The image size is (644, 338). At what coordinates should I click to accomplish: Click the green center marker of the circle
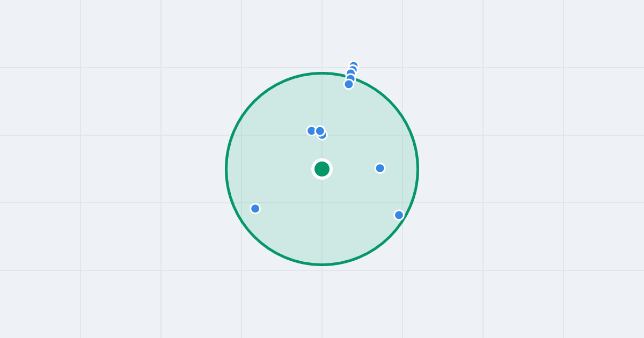coord(322,169)
